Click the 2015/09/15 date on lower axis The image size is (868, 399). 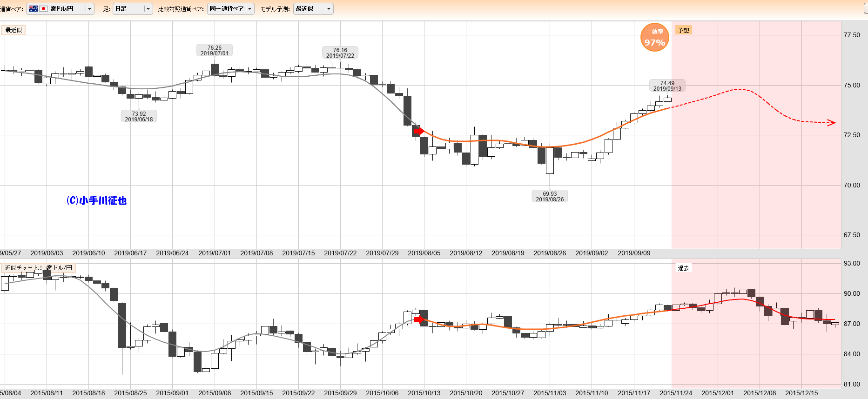coord(256,393)
